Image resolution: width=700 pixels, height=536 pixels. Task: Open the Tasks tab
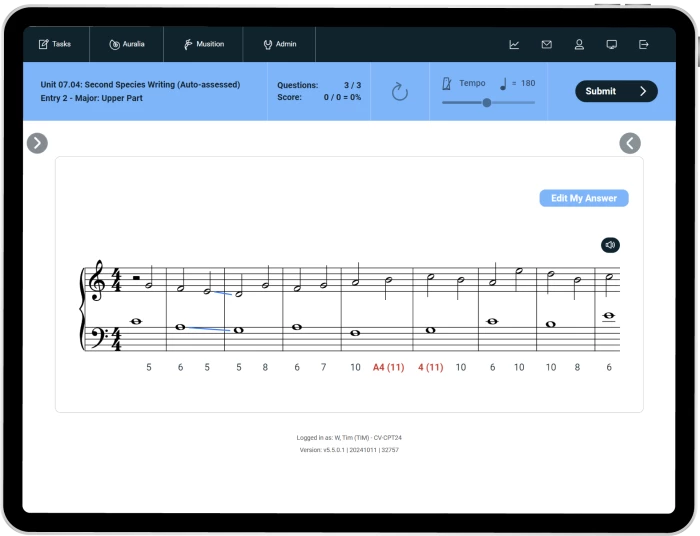pyautogui.click(x=55, y=44)
